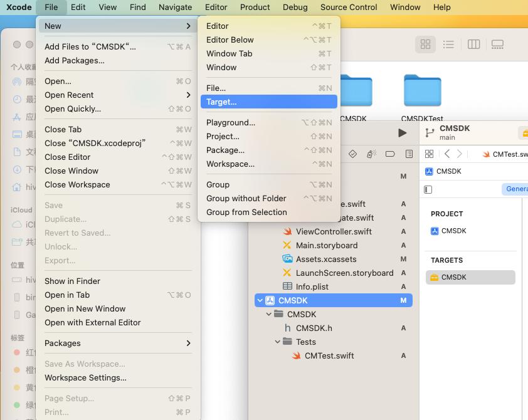528x420 pixels.
Task: Collapse the CMSDK project disclosure arrow
Action: pyautogui.click(x=260, y=300)
